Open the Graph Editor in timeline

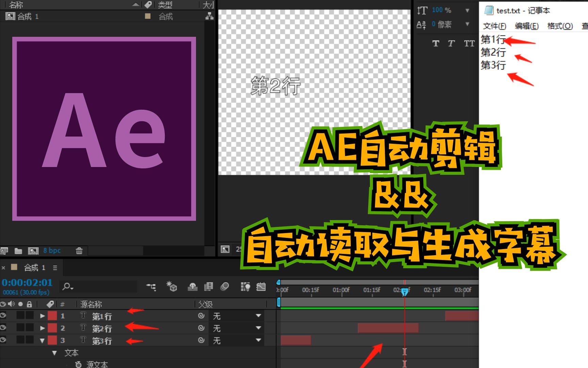(261, 287)
